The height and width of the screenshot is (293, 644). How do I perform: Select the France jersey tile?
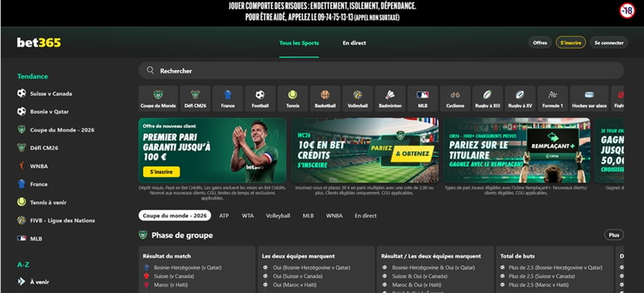(227, 98)
